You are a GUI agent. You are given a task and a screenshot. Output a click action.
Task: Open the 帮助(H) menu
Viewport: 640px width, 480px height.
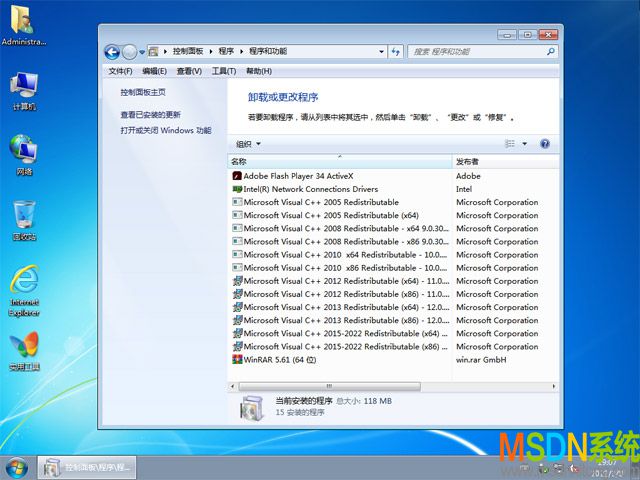(x=259, y=71)
